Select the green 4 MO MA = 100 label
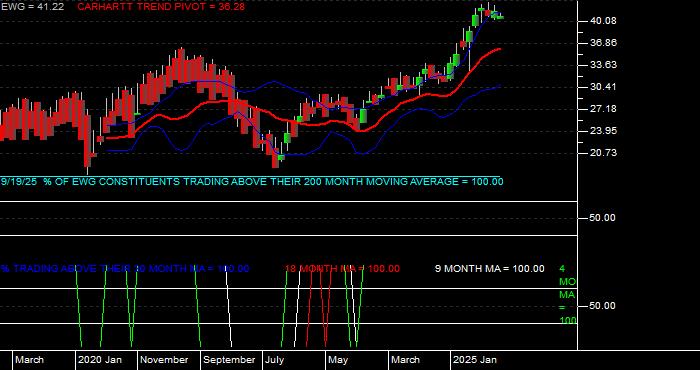Screen dimensions: 700x370 (567, 295)
